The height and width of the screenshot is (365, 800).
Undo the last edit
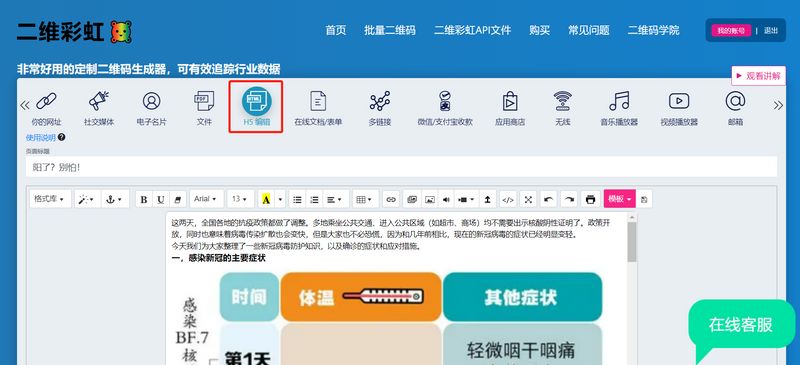(x=548, y=199)
